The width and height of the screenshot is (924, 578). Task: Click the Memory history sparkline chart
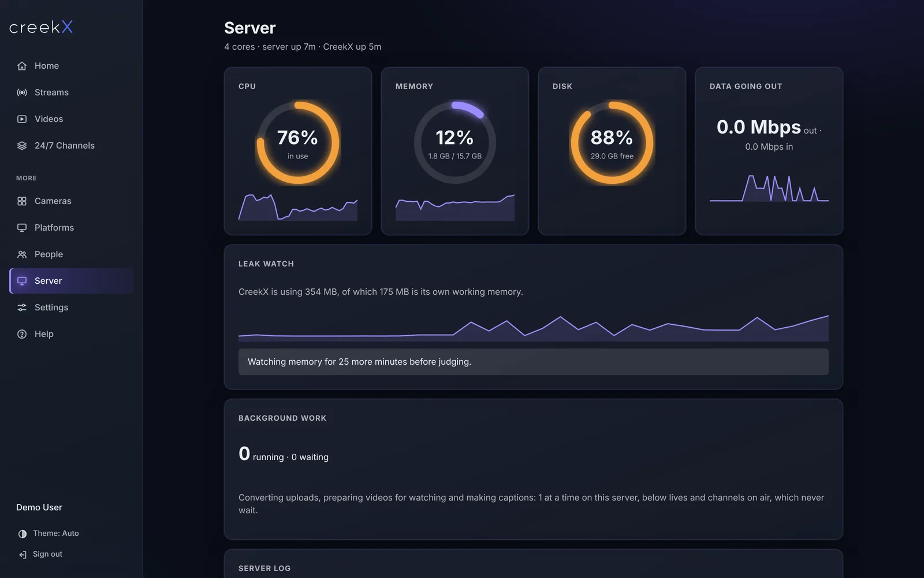(x=455, y=207)
